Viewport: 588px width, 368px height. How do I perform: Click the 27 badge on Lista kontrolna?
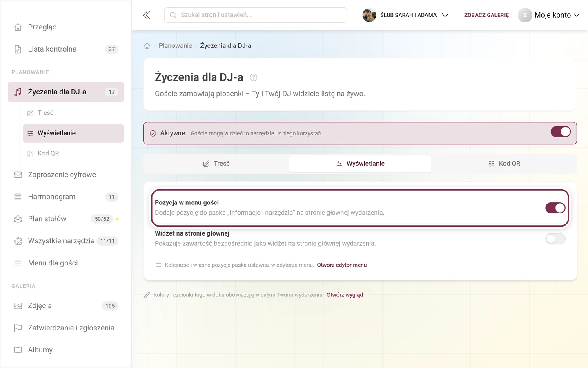[x=111, y=49]
